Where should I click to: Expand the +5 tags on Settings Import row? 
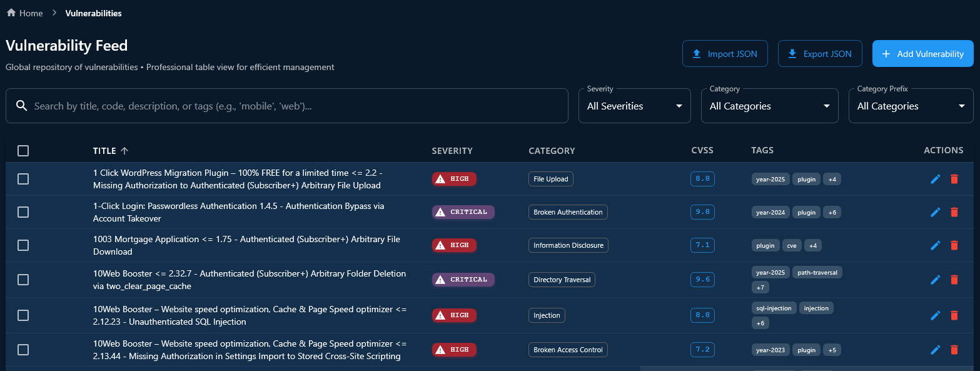832,350
